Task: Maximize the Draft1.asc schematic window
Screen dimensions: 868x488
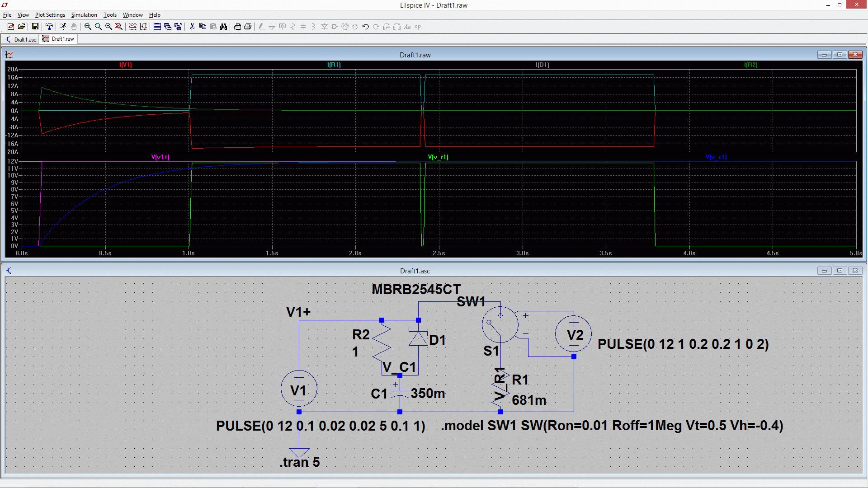Action: (840, 271)
